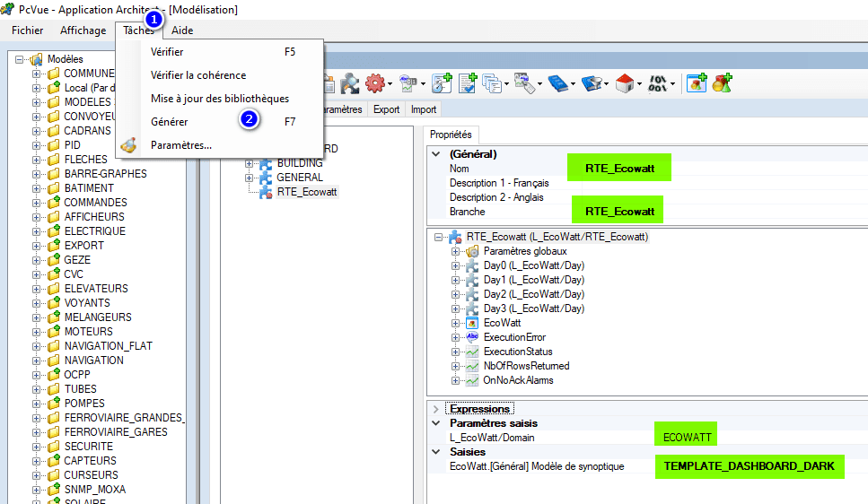Open dropdown beside the blue book icon
Screen dimensions: 868x504
click(x=573, y=84)
